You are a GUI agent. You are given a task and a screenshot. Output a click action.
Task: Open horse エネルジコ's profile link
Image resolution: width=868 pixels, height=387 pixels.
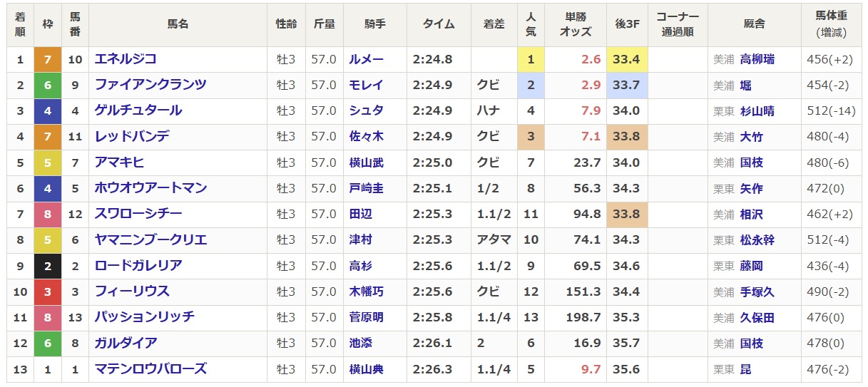pyautogui.click(x=126, y=59)
